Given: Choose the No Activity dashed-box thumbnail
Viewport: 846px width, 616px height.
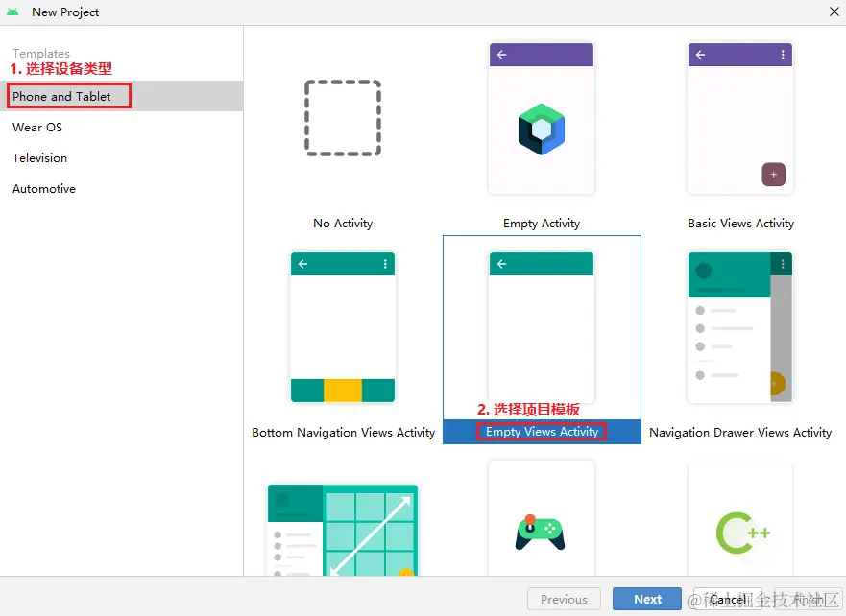Looking at the screenshot, I should click(343, 118).
